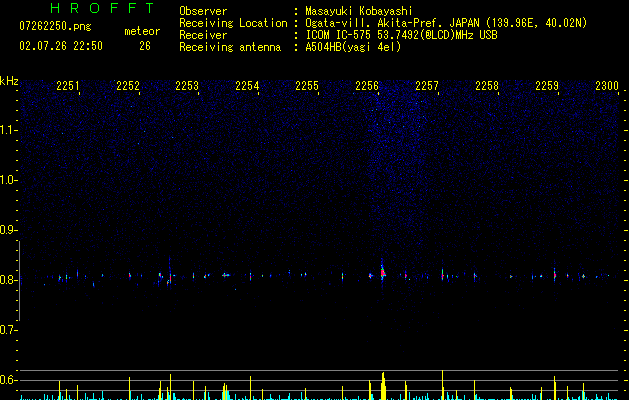Click the 2254 time marker
Viewport: 629px width, 400px height.
247,86
